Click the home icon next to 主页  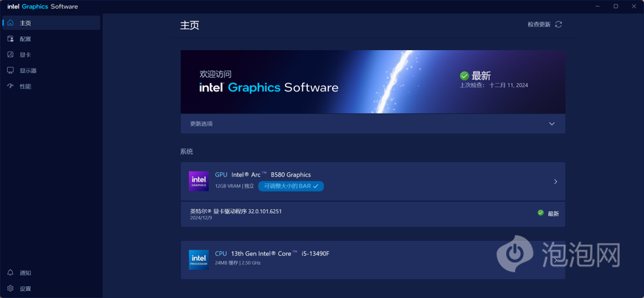(x=11, y=23)
